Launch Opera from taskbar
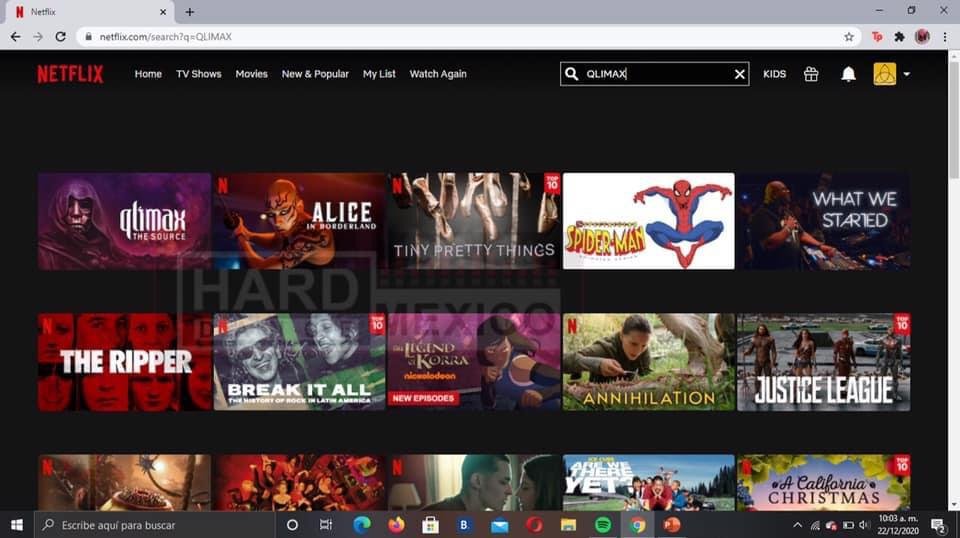 coord(534,525)
